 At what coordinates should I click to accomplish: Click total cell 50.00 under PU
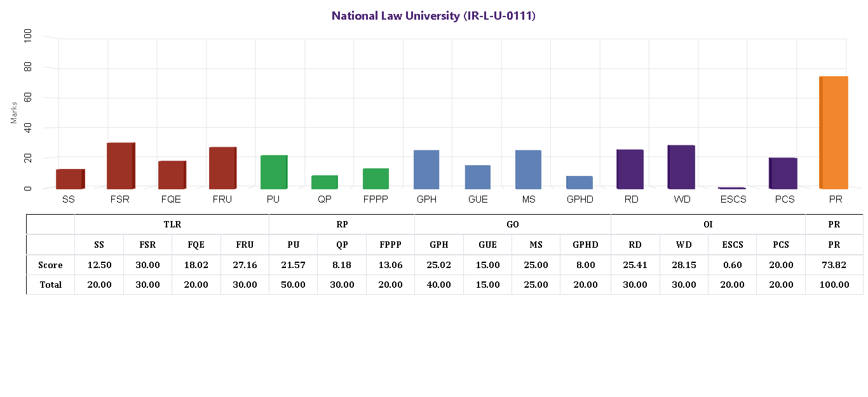[294, 285]
